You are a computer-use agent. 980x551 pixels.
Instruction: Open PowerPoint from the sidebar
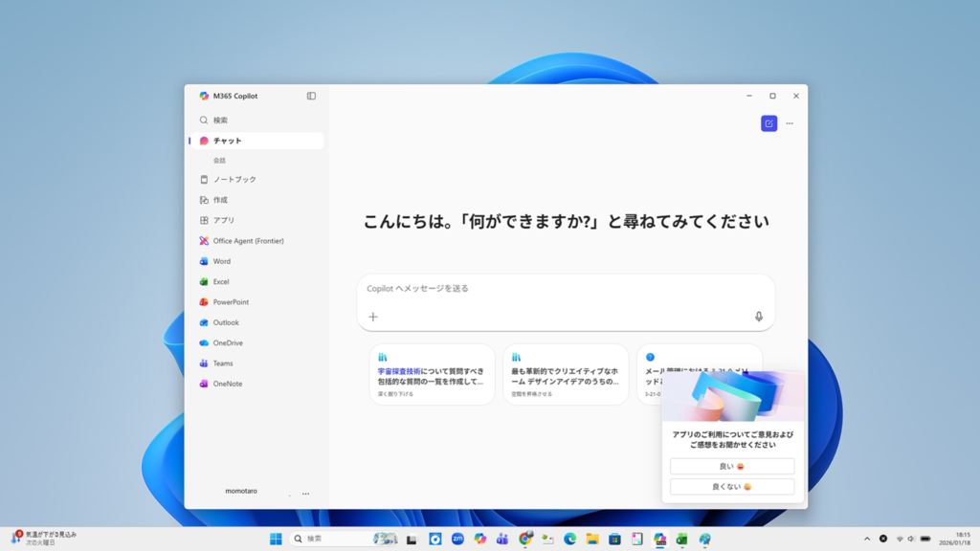(231, 302)
